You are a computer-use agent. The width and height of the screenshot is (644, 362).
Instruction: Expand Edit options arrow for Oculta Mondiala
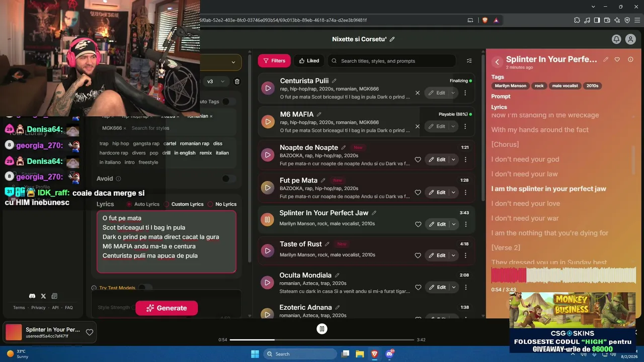453,288
